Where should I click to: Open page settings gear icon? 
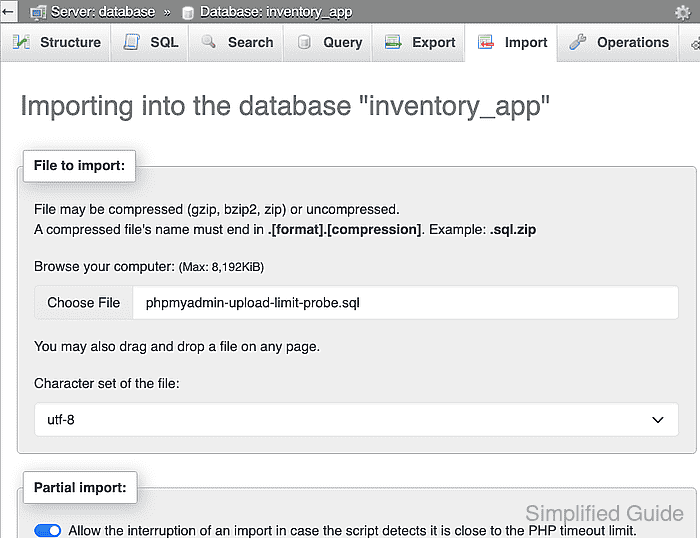tap(682, 13)
